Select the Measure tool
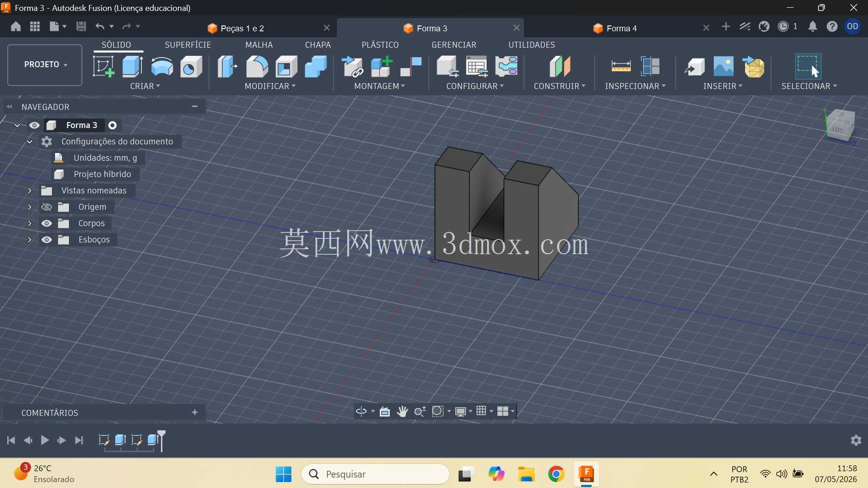The height and width of the screenshot is (488, 868). pos(621,66)
